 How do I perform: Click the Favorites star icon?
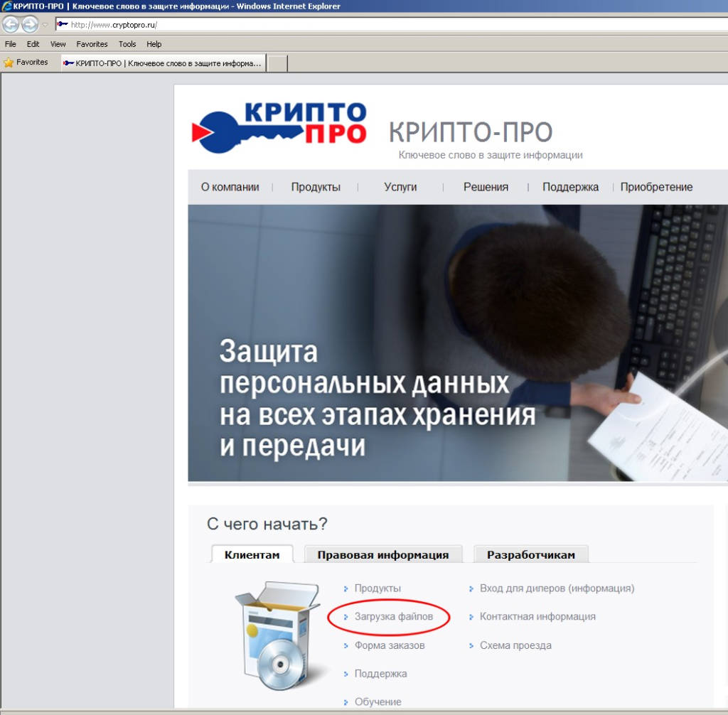(x=9, y=63)
